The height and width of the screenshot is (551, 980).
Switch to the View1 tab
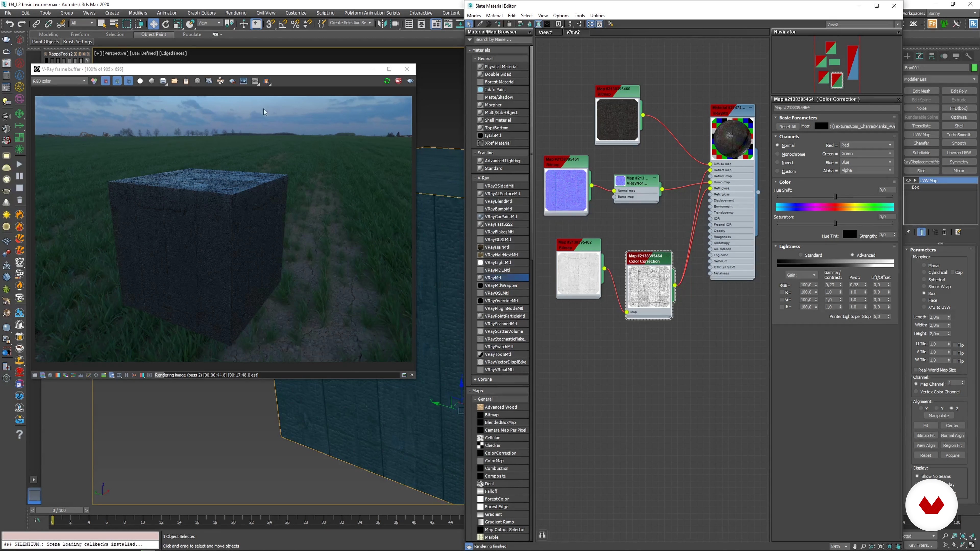click(545, 32)
